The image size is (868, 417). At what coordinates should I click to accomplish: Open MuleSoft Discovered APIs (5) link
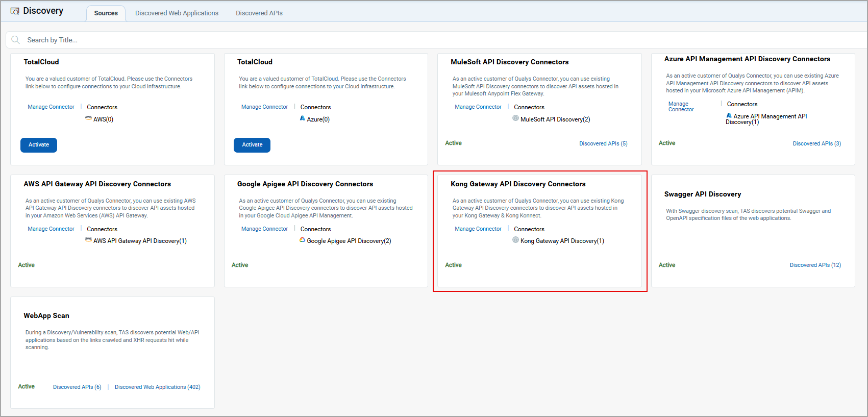(x=603, y=144)
